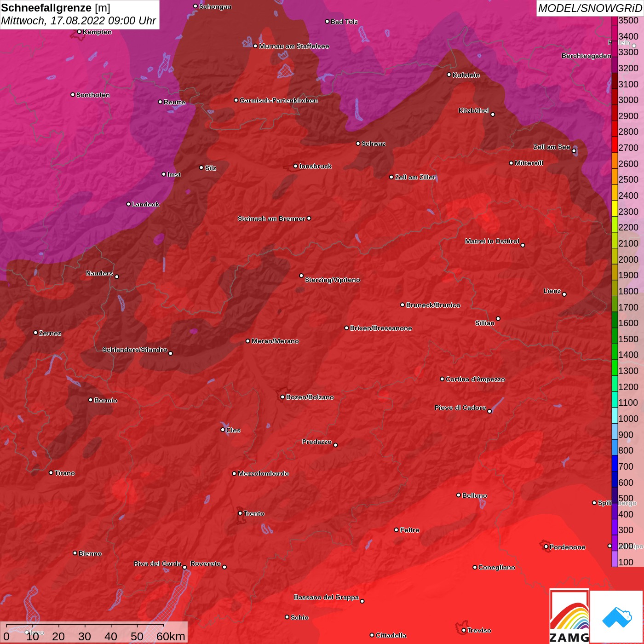Click the Murnau am Staffelsee label
This screenshot has height=644, width=644.
(294, 46)
